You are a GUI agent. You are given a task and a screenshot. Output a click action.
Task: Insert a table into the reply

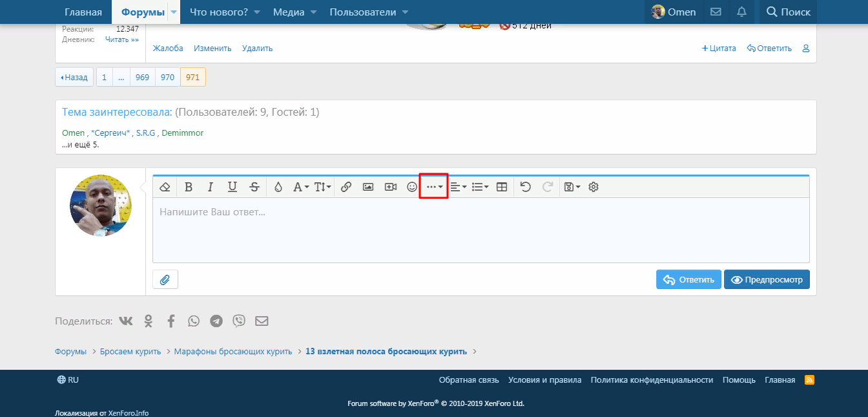502,187
